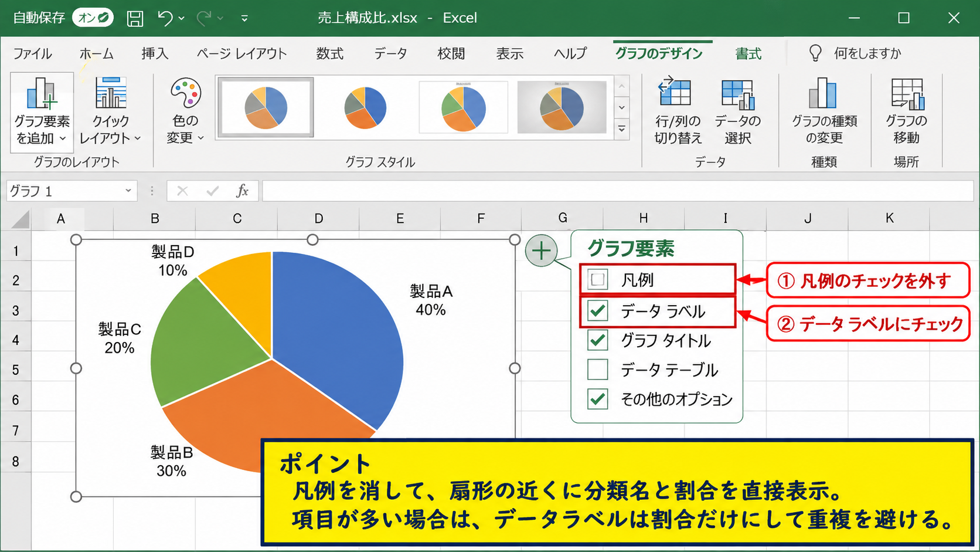Click the 製品C 20% data label

pos(120,338)
